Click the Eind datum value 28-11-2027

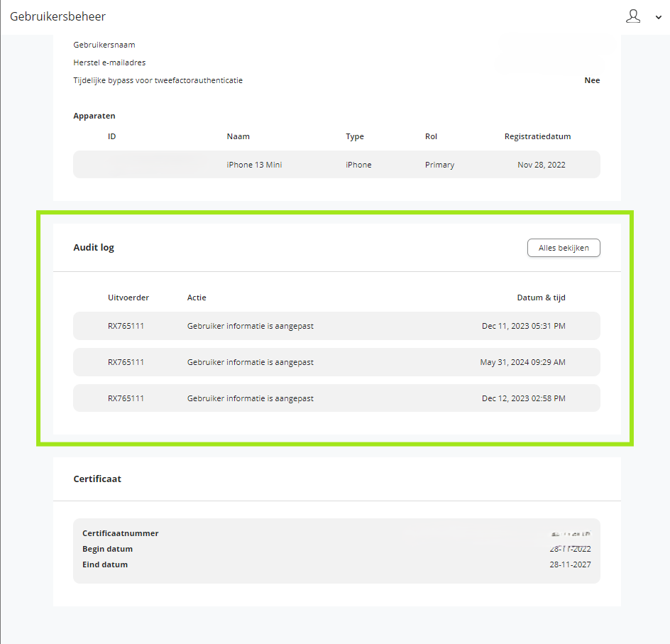pos(570,564)
